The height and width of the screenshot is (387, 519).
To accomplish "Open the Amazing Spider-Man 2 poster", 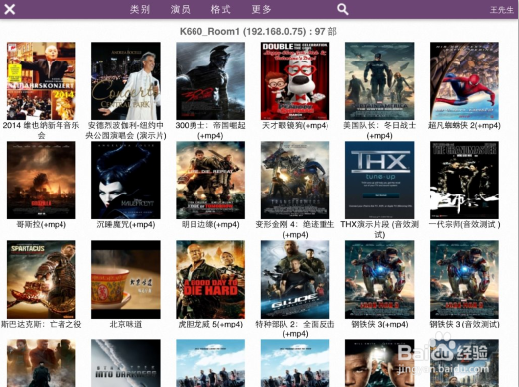I will coord(464,81).
